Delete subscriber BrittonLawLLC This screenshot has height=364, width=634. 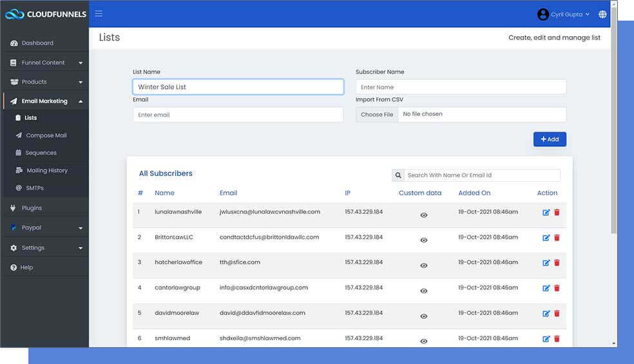pyautogui.click(x=557, y=238)
